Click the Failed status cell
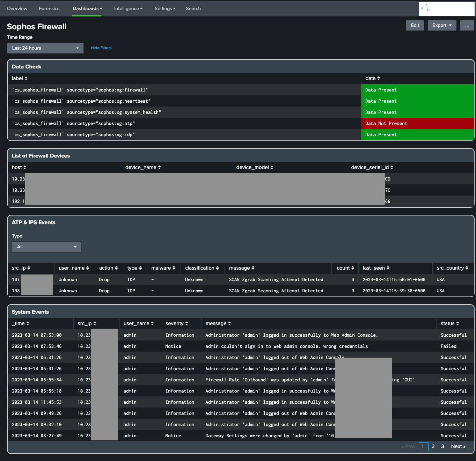The image size is (476, 461). click(448, 346)
